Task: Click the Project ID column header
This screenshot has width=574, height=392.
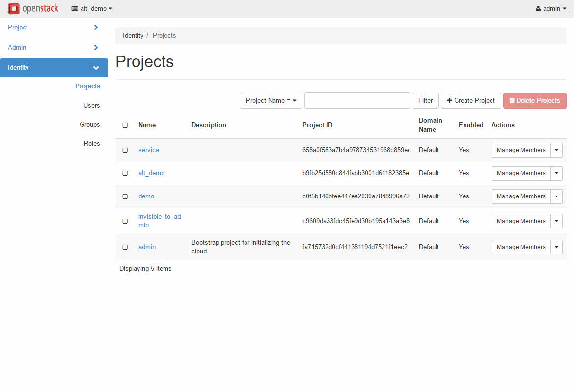Action: pyautogui.click(x=317, y=125)
